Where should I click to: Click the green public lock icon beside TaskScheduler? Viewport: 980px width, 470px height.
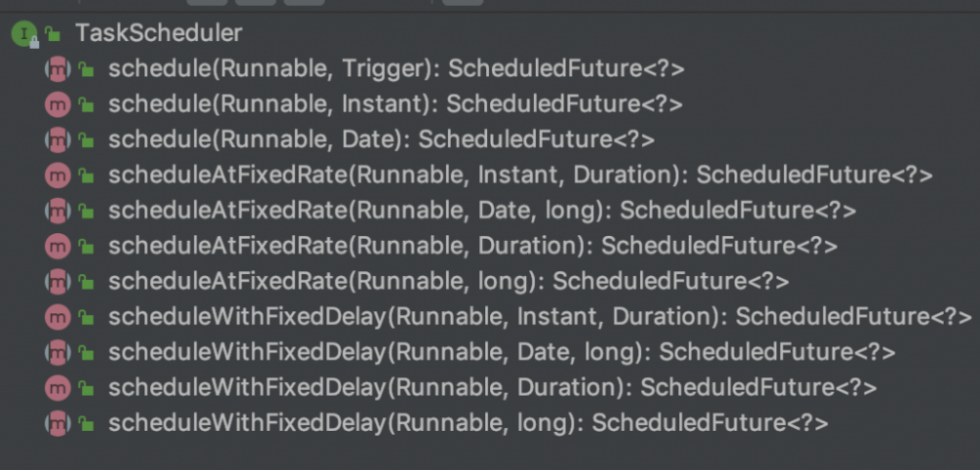53,34
